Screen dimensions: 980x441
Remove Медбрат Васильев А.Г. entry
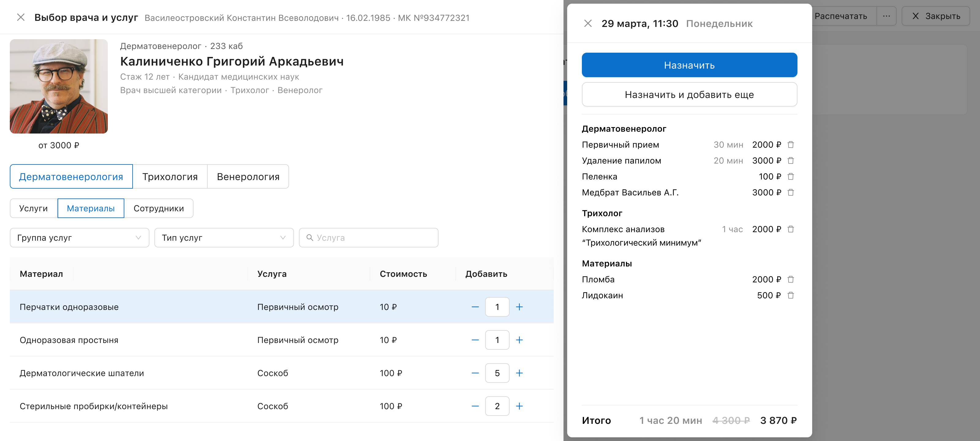(790, 193)
